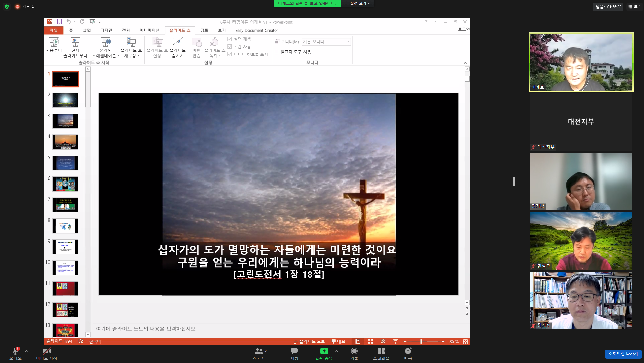The image size is (644, 363).
Task: Click spell check icon in status bar
Action: tap(81, 341)
